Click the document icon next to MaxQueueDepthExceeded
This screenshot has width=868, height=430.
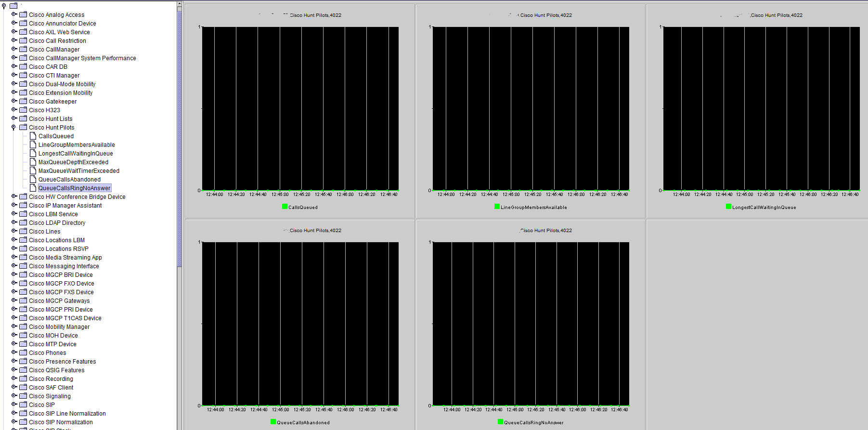[x=33, y=162]
